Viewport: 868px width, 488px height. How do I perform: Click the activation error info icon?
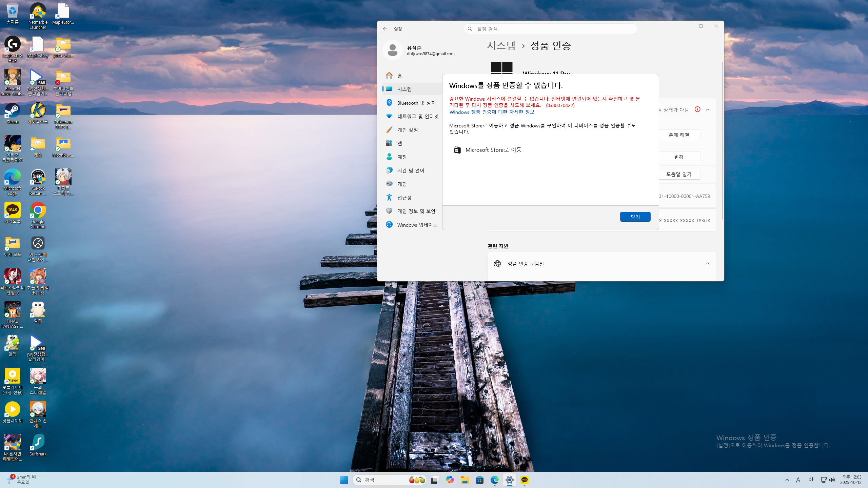pos(697,109)
